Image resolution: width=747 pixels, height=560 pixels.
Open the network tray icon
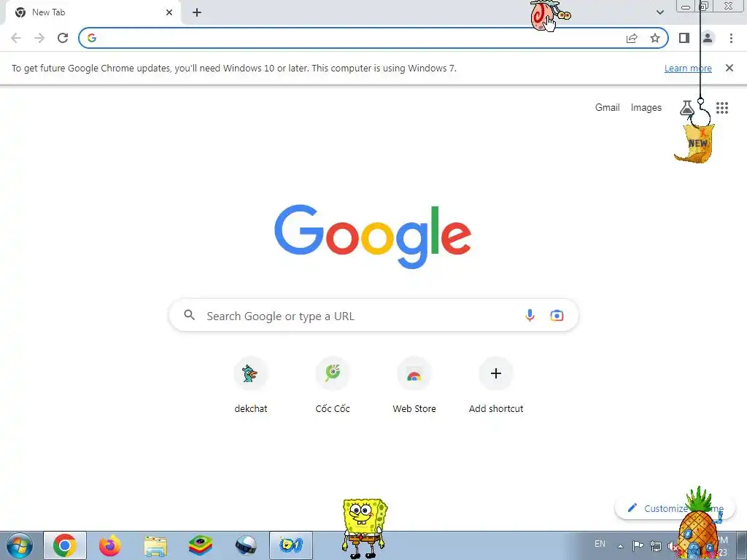(x=656, y=546)
